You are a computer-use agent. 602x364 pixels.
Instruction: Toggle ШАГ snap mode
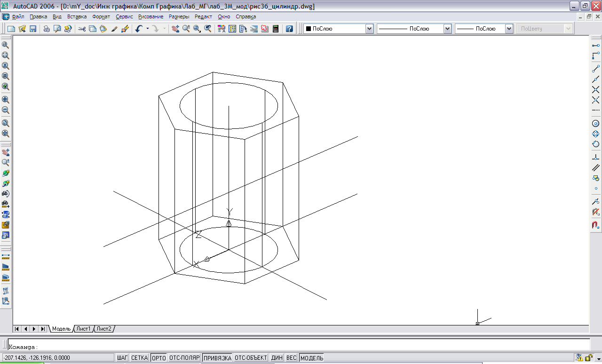pos(123,358)
